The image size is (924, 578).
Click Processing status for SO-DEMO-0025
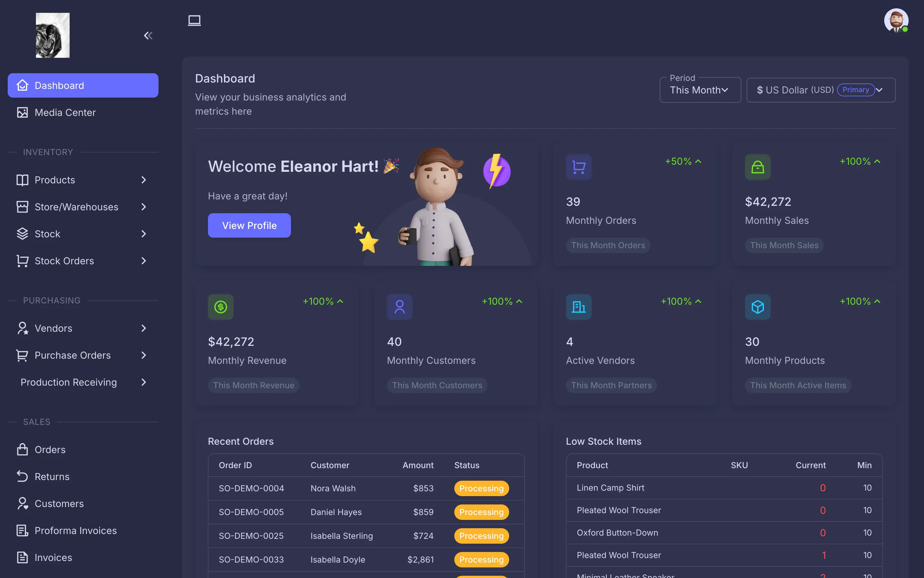click(x=481, y=536)
